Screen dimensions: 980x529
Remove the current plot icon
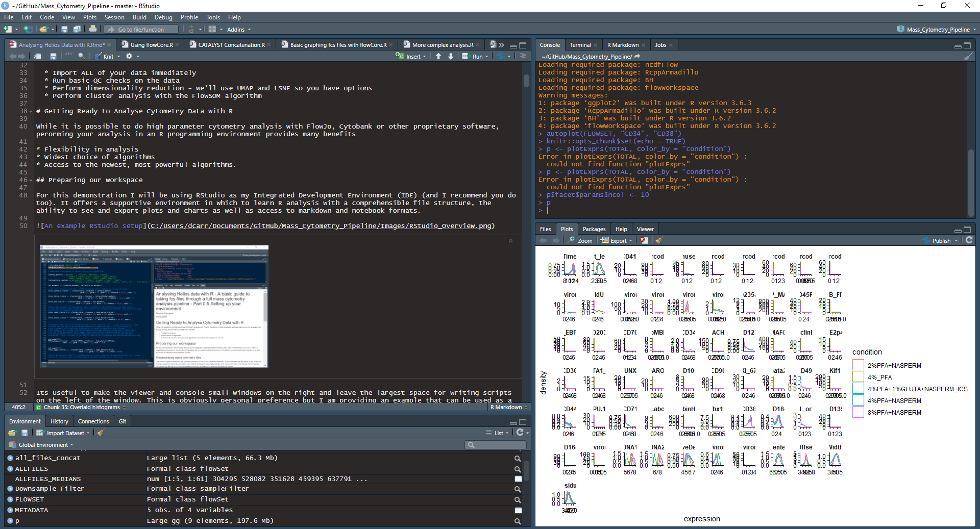point(644,240)
